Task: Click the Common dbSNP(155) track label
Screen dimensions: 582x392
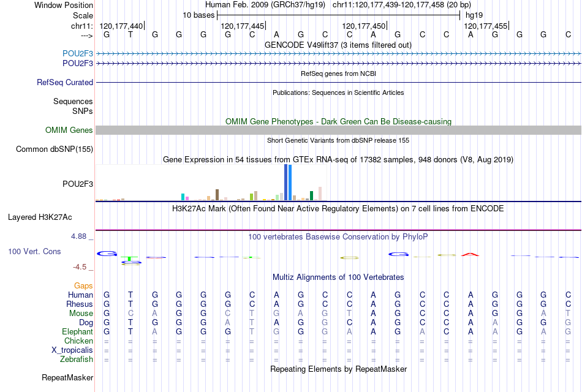Action: tap(55, 149)
